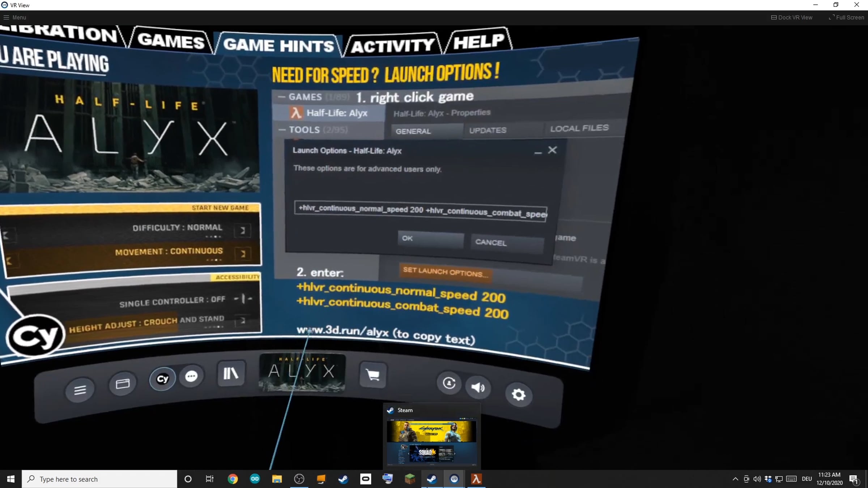This screenshot has width=868, height=488.
Task: Close the Launch Options dialog
Action: click(552, 150)
